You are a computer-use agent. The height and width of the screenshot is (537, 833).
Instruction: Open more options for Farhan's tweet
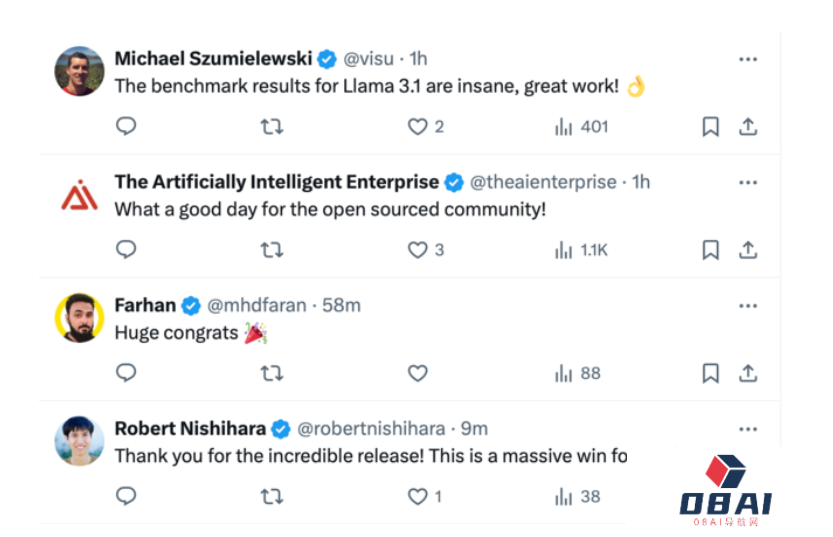click(x=748, y=305)
